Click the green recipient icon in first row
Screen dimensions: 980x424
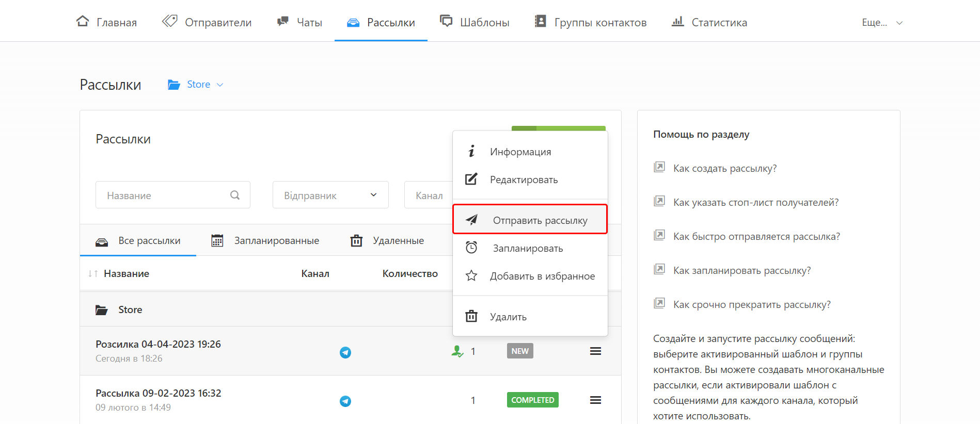(x=457, y=351)
